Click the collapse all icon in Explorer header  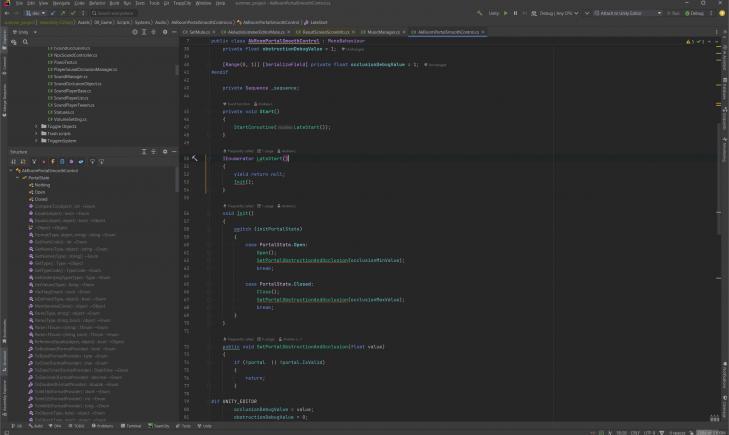pos(153,32)
